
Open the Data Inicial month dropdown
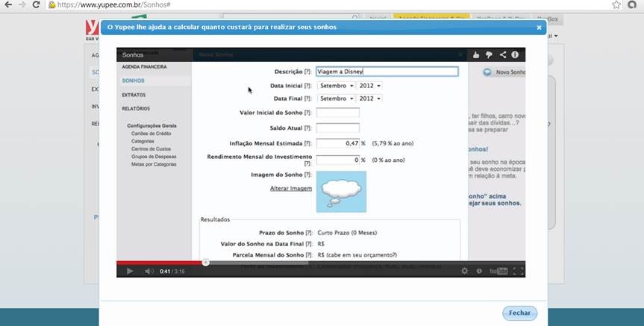click(337, 86)
